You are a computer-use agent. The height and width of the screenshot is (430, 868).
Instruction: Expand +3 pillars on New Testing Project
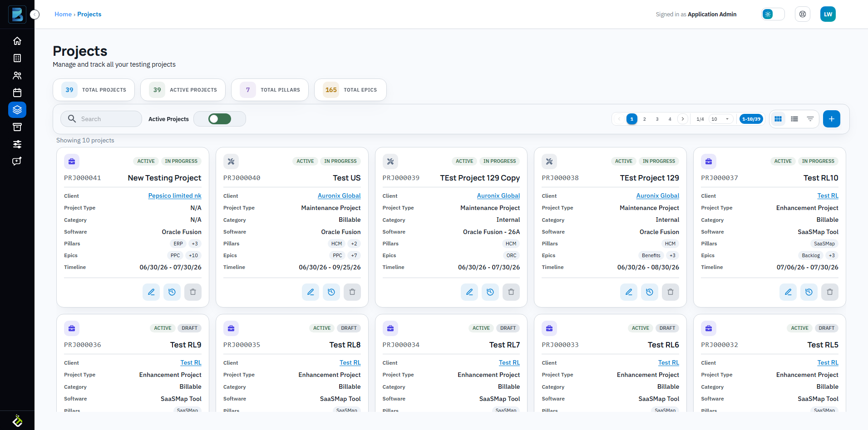tap(195, 244)
